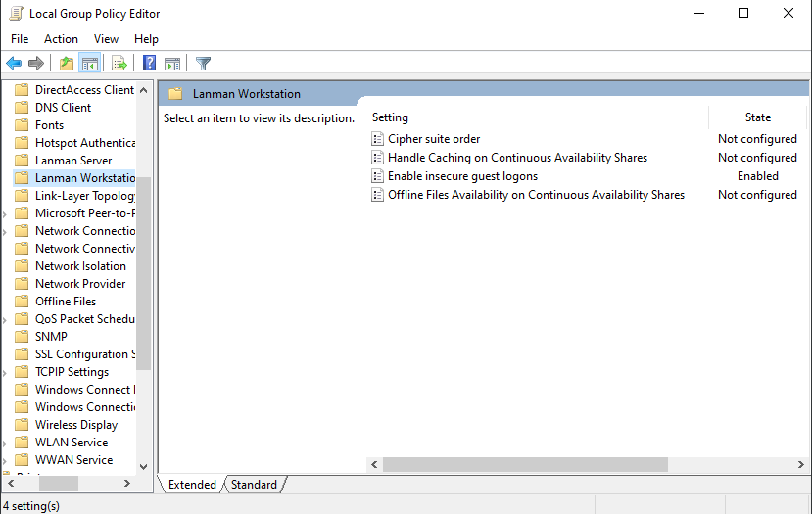Click the tree pane vertical scrollbar thumb
The height and width of the screenshot is (514, 812).
[x=143, y=273]
